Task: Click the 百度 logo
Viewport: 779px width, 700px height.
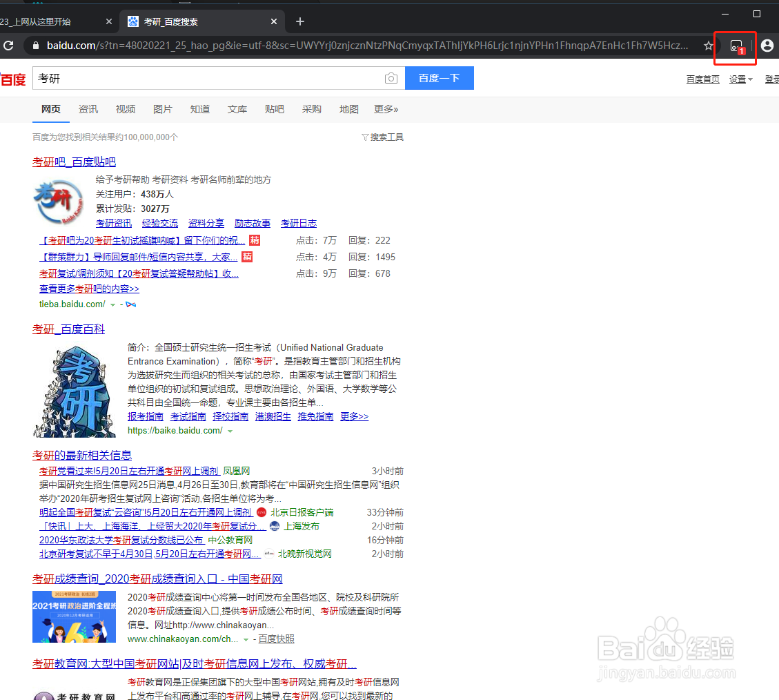Action: click(x=12, y=78)
